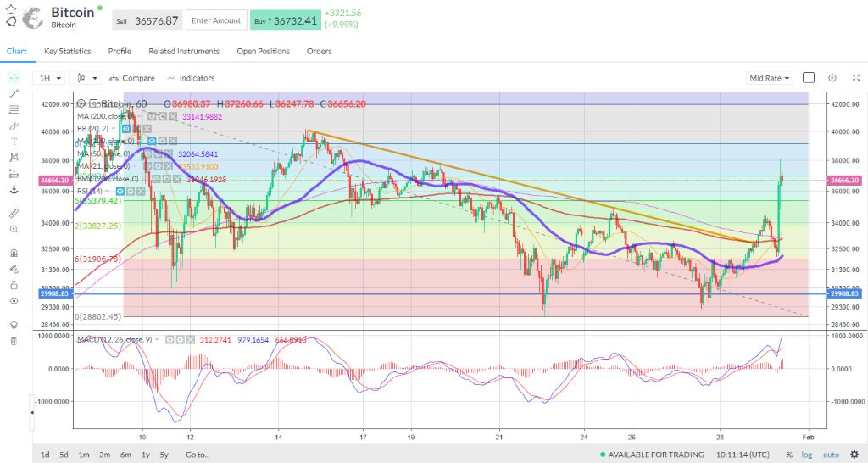Switch to the Related Instruments tab
This screenshot has width=868, height=463.
(184, 51)
